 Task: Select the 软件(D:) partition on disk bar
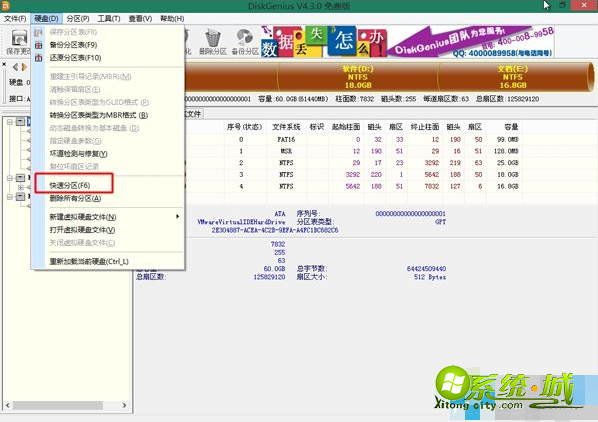[x=358, y=77]
